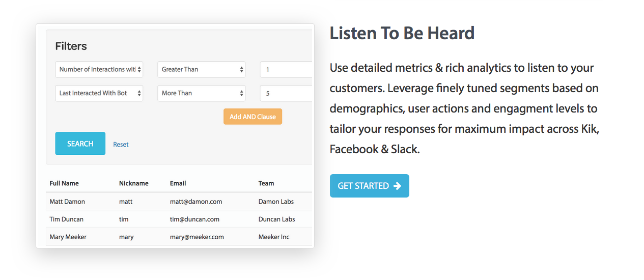
Task: Select the Matt Damon row
Action: click(67, 202)
